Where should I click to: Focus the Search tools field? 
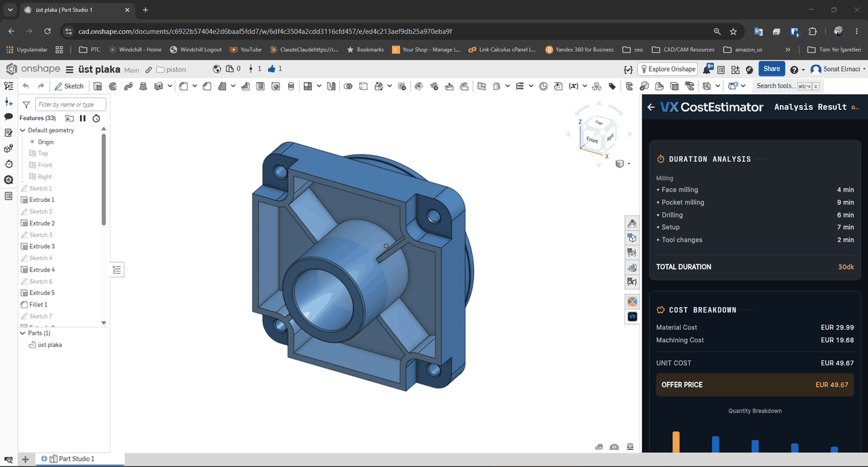click(x=788, y=86)
